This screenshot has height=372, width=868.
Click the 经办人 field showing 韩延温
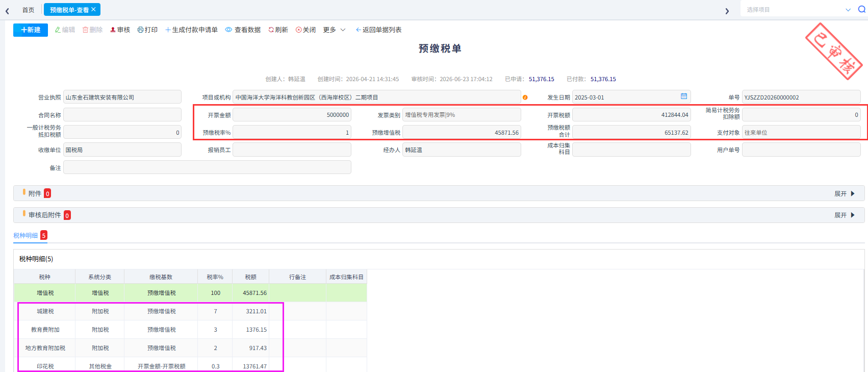(462, 150)
